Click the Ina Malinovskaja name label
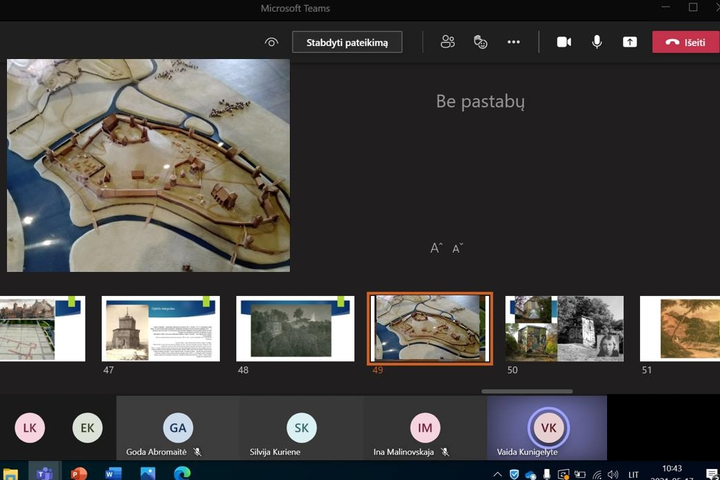 [404, 452]
